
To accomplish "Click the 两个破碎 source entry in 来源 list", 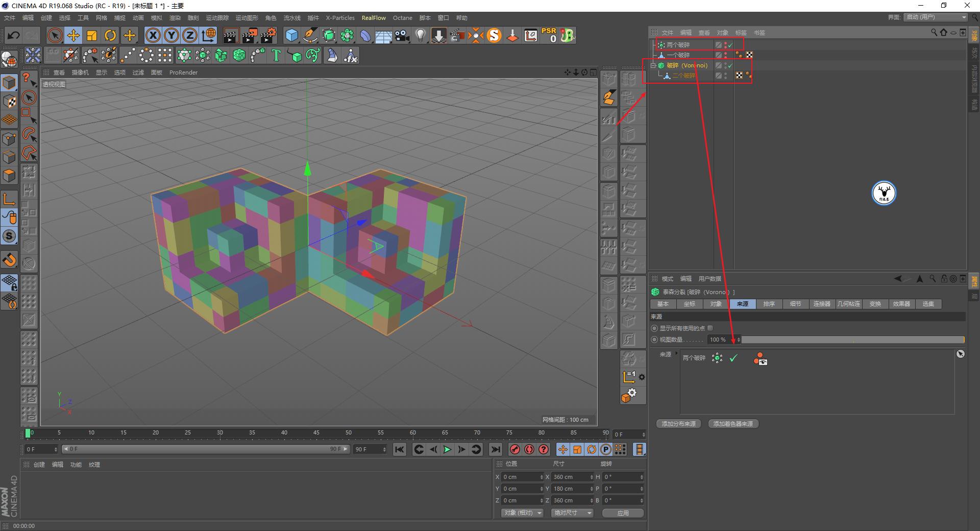I will click(x=694, y=358).
